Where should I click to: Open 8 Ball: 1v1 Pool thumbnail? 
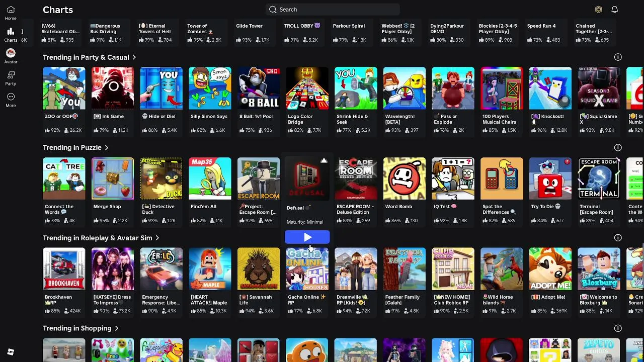click(259, 88)
